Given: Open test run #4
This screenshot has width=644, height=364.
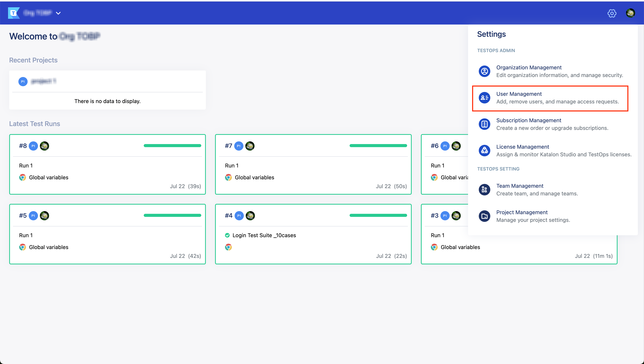Looking at the screenshot, I should 228,216.
